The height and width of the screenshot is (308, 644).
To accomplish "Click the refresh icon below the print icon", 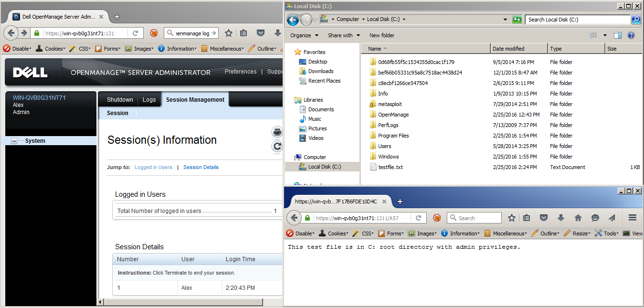I will coord(277,146).
